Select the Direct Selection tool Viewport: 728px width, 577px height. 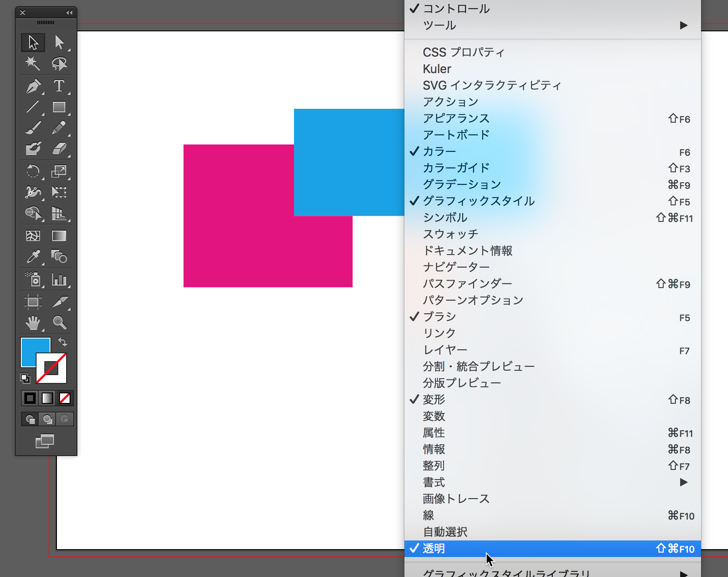(x=59, y=42)
